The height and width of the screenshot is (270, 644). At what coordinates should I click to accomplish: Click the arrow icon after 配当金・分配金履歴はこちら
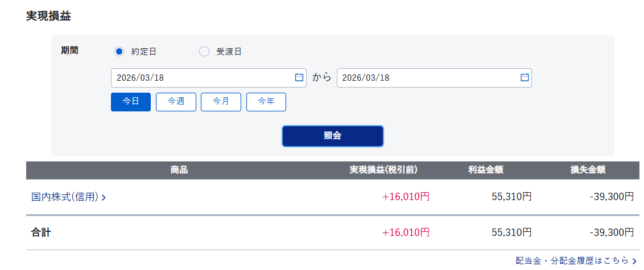[634, 261]
